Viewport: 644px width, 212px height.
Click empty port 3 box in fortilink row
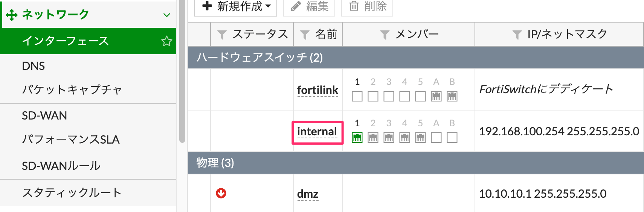(x=389, y=96)
